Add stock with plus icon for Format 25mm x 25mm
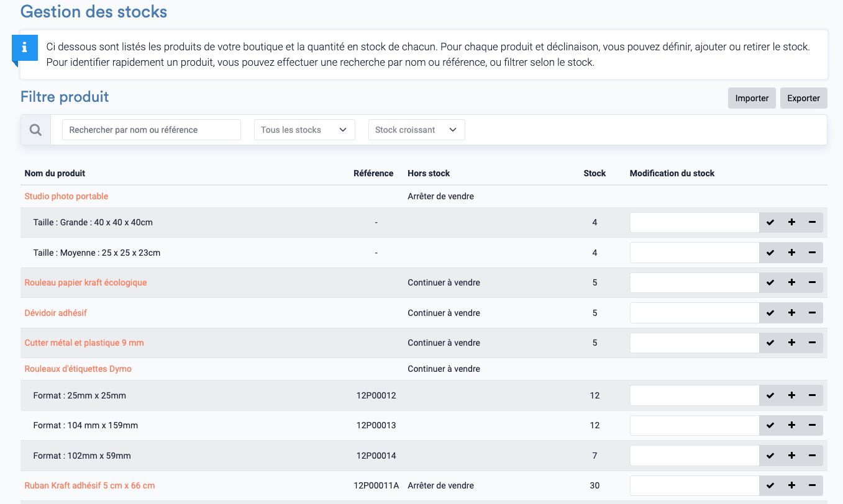843x504 pixels. [x=791, y=395]
